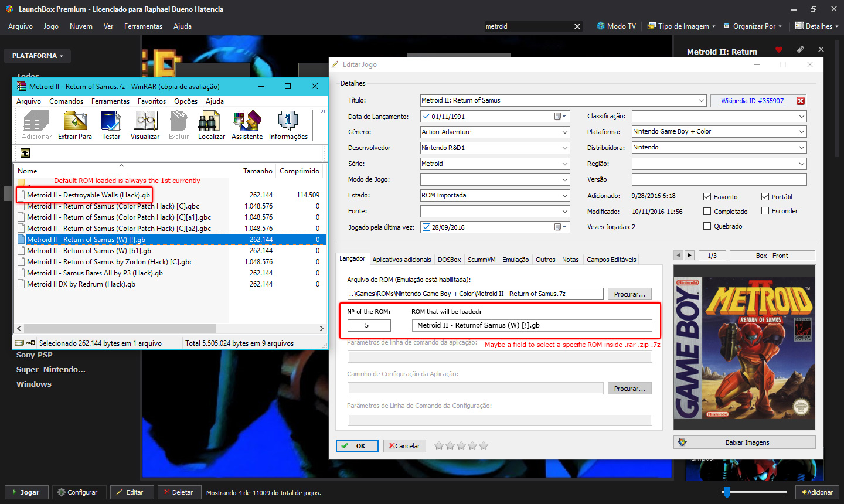844x504 pixels.
Task: Show previous box image
Action: click(679, 256)
